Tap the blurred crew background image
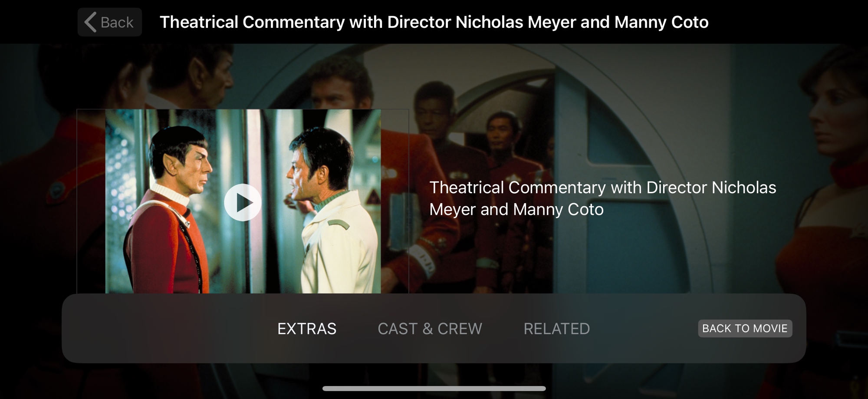 [x=608, y=109]
